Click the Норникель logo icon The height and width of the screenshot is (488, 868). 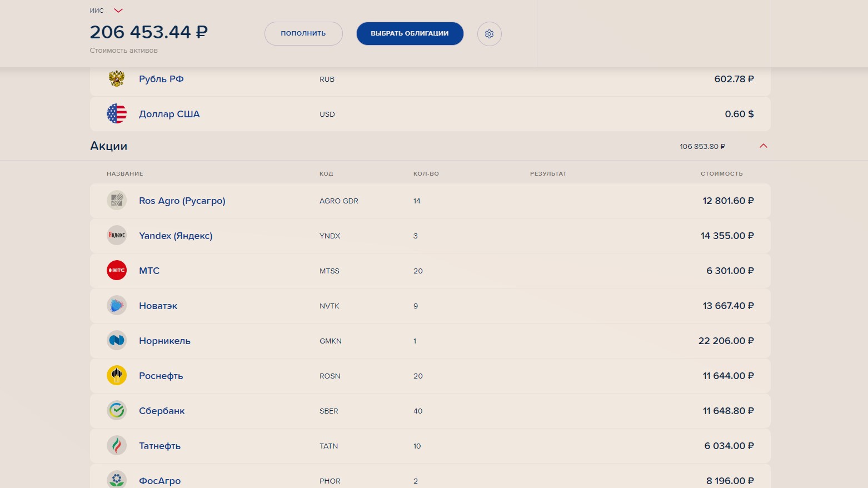(x=117, y=340)
